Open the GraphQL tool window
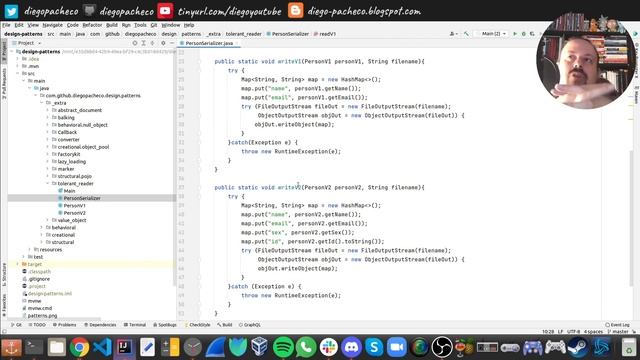This screenshot has width=640, height=360. (250, 325)
